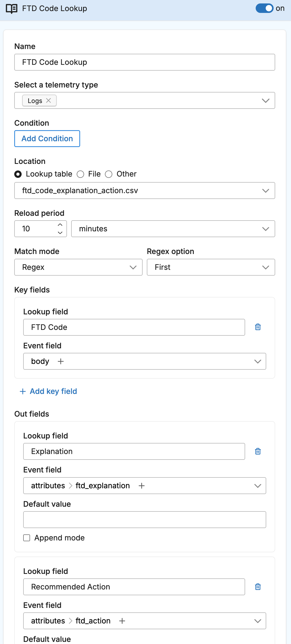Image resolution: width=291 pixels, height=644 pixels.
Task: Click the Add key field link
Action: [48, 391]
